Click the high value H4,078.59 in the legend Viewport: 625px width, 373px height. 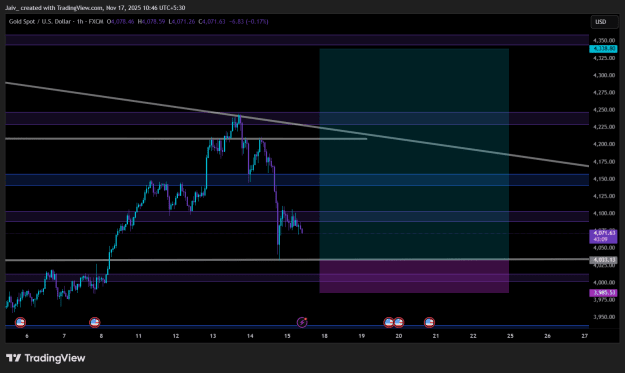[x=151, y=22]
